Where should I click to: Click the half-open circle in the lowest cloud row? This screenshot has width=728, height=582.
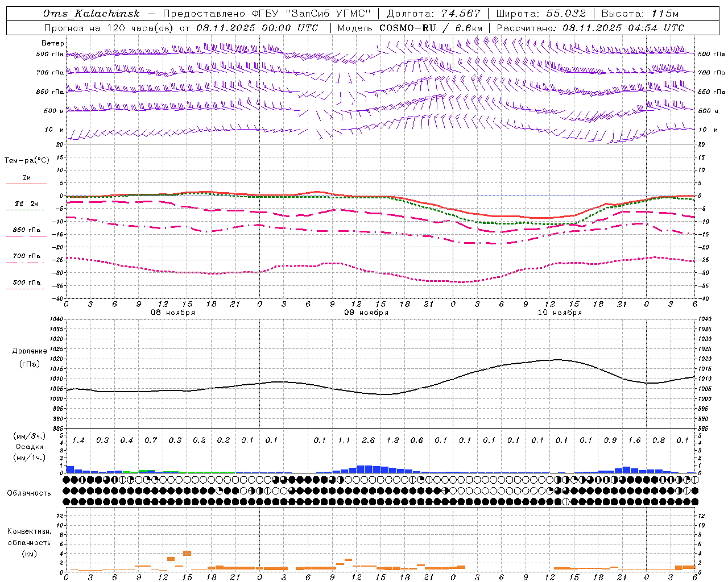pos(566,501)
